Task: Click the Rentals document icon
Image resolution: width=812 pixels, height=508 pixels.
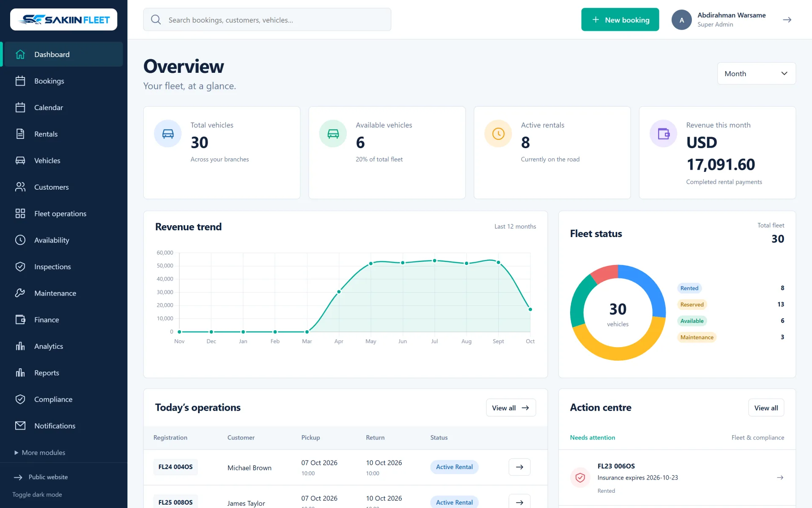Action: click(20, 134)
